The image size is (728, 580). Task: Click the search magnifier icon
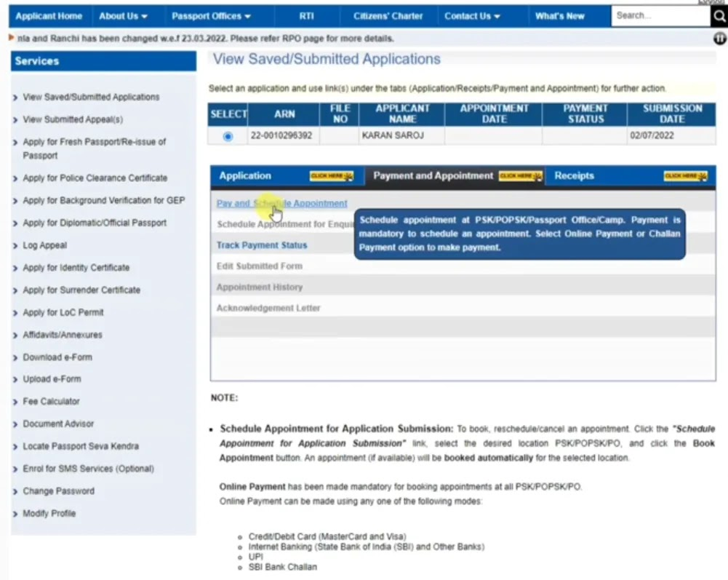pos(718,15)
